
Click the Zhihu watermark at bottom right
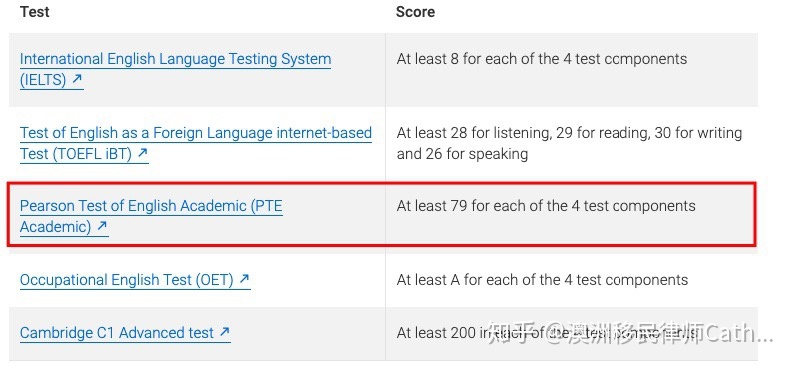tap(630, 334)
